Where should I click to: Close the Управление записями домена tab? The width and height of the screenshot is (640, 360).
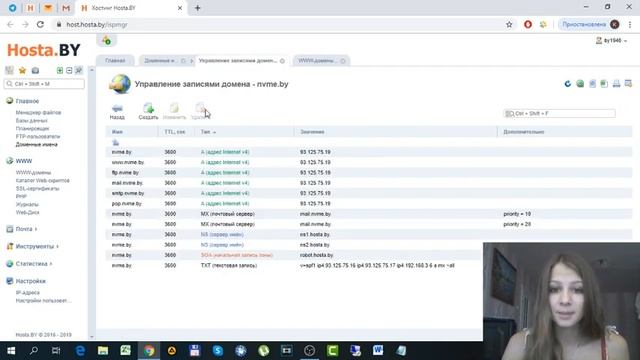click(x=282, y=61)
